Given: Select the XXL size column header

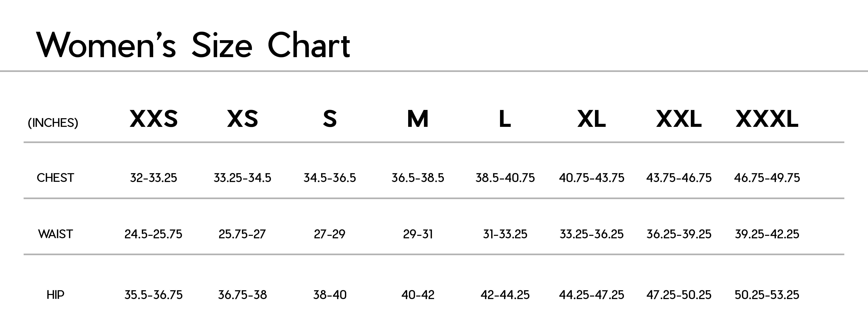Looking at the screenshot, I should click(x=679, y=119).
